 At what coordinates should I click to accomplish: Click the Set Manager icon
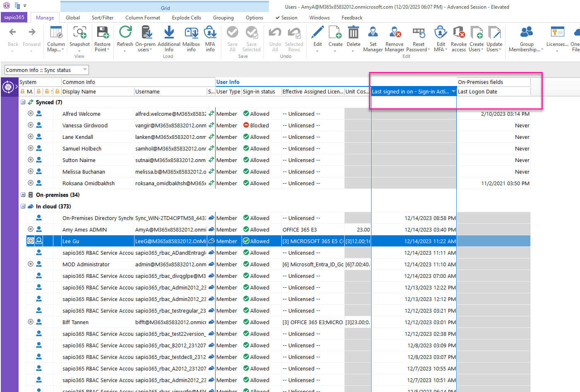click(373, 32)
